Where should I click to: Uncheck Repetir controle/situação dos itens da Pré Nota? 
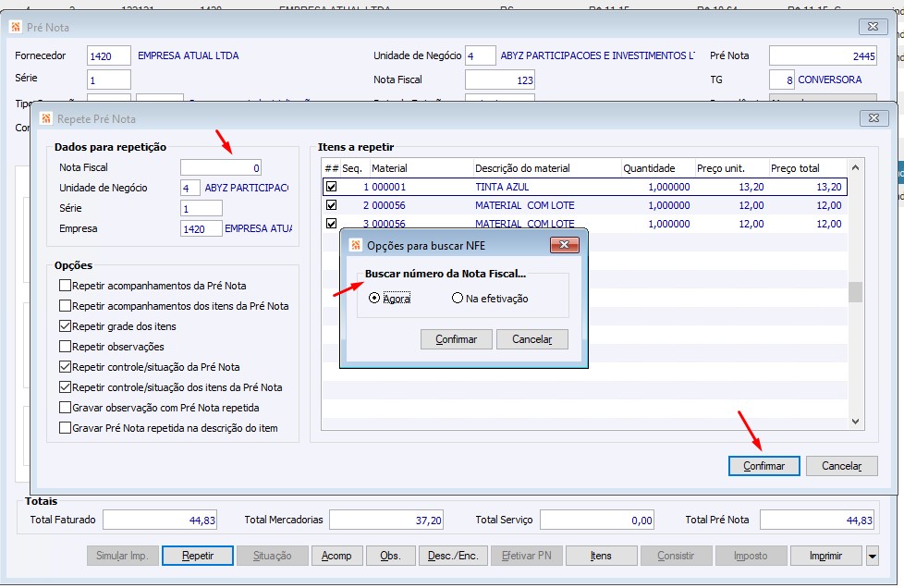click(65, 386)
